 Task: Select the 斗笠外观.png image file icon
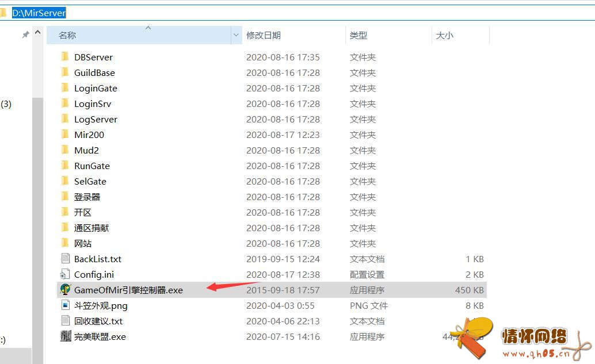pyautogui.click(x=65, y=305)
